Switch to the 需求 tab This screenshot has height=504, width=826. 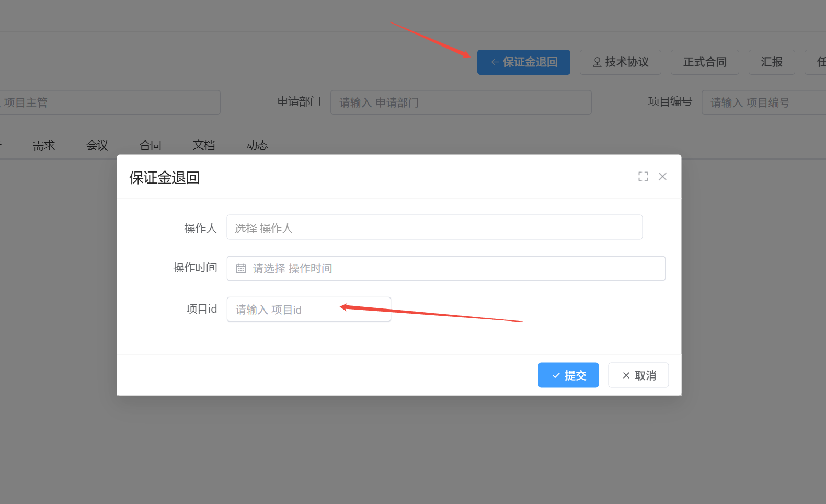click(44, 145)
